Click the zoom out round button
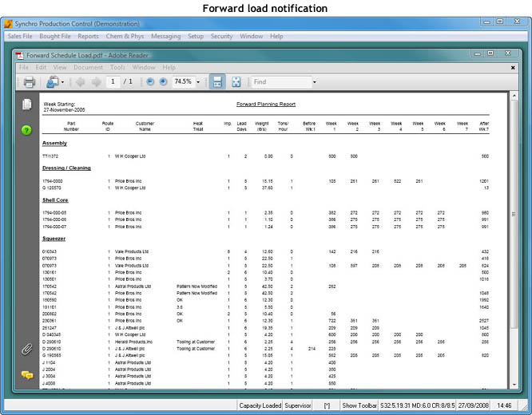The width and height of the screenshot is (532, 415). [150, 81]
